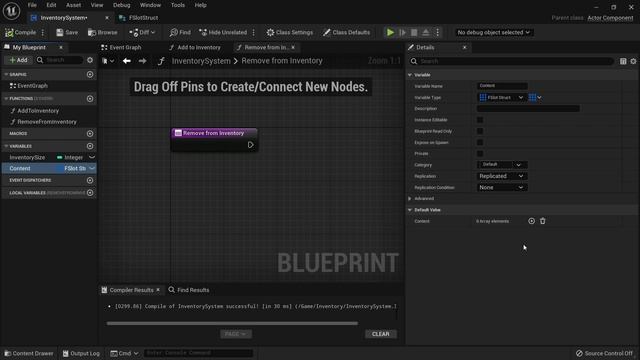
Task: Collapse the Variables section
Action: coord(6,146)
